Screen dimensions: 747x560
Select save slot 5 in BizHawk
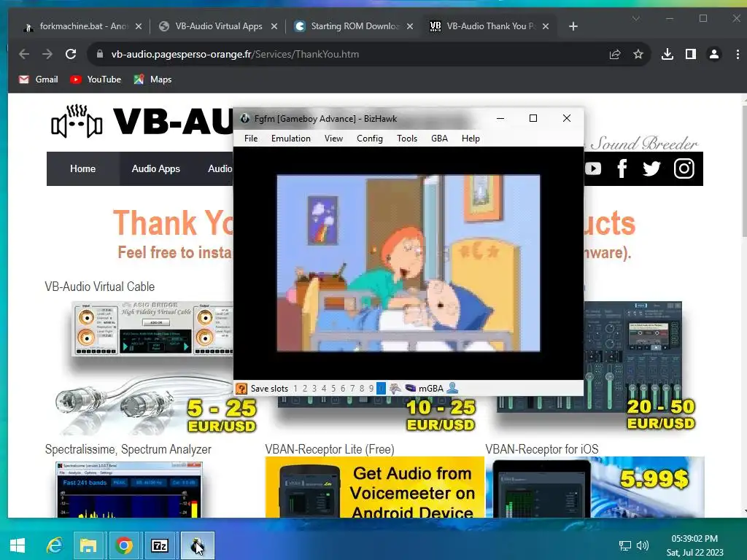(x=333, y=389)
